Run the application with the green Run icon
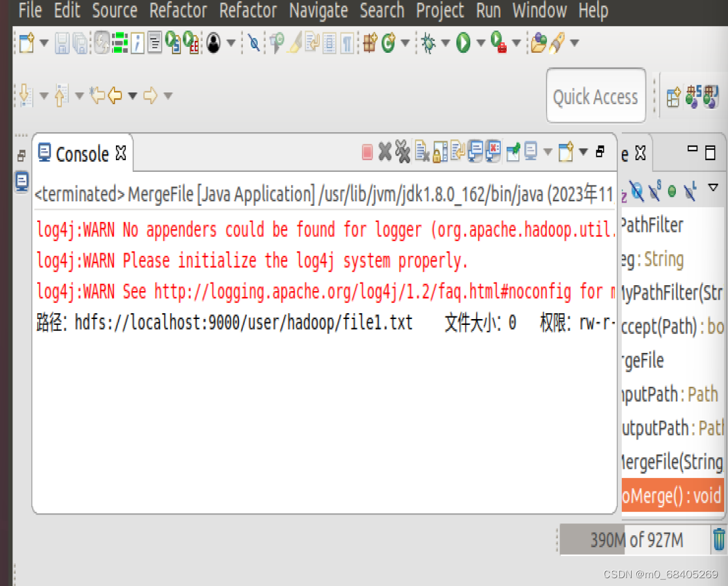 [464, 44]
